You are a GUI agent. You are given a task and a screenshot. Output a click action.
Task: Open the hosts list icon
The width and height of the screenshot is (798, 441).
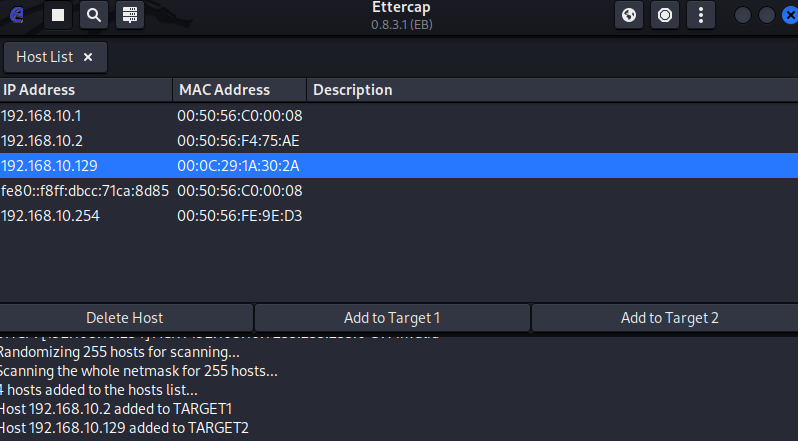128,15
